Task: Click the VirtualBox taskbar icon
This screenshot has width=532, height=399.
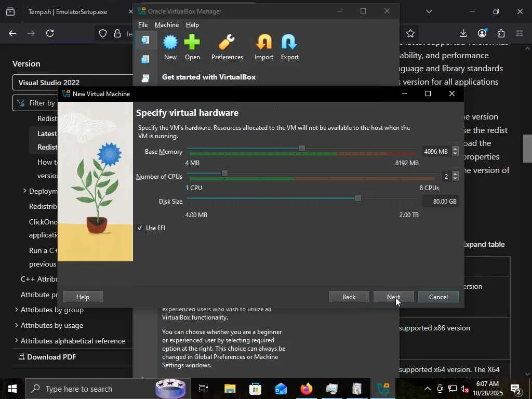Action: tap(383, 389)
